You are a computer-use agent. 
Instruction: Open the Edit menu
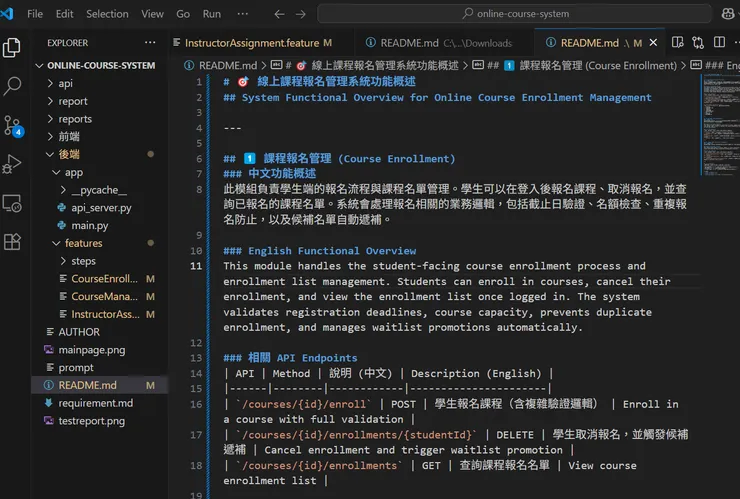(x=64, y=14)
